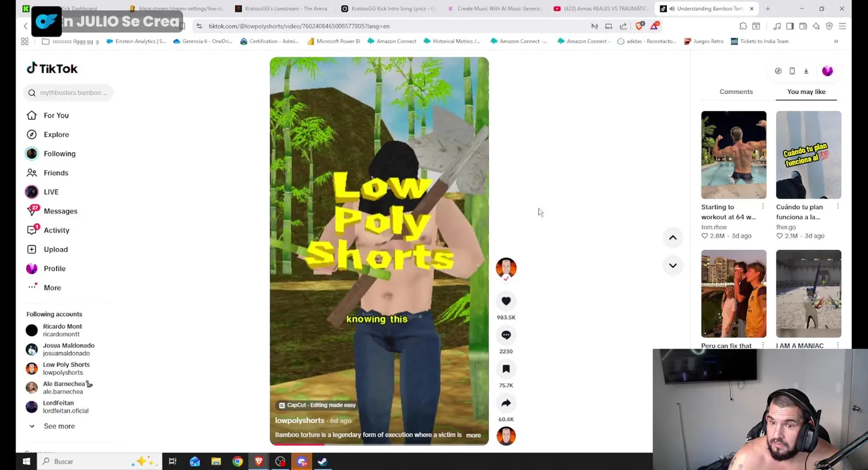
Task: Open the browser playlist music note icon
Action: click(777, 26)
